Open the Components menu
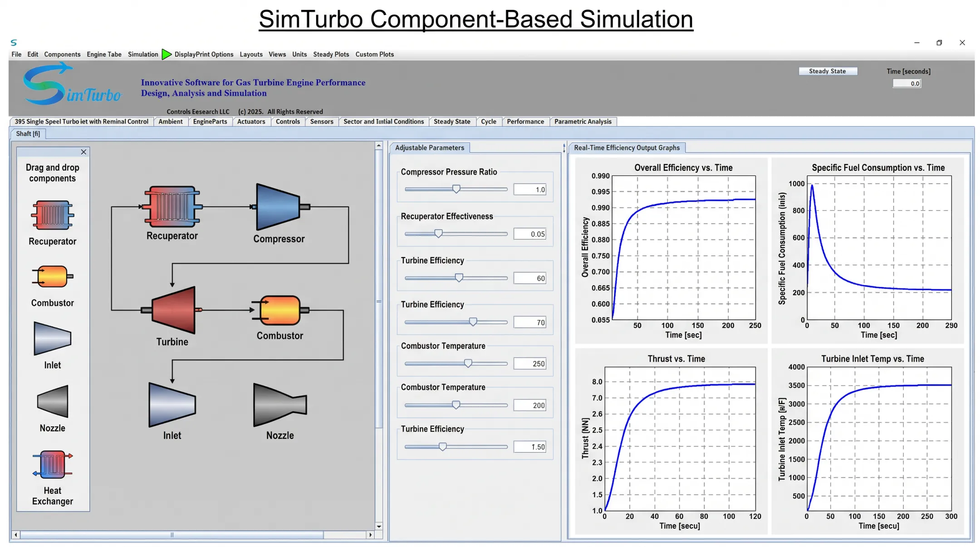Image resolution: width=980 pixels, height=547 pixels. click(62, 54)
